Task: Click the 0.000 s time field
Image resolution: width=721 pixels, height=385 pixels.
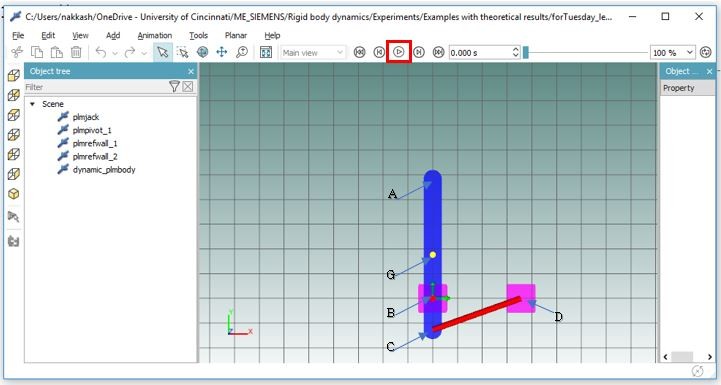Action: pyautogui.click(x=480, y=52)
